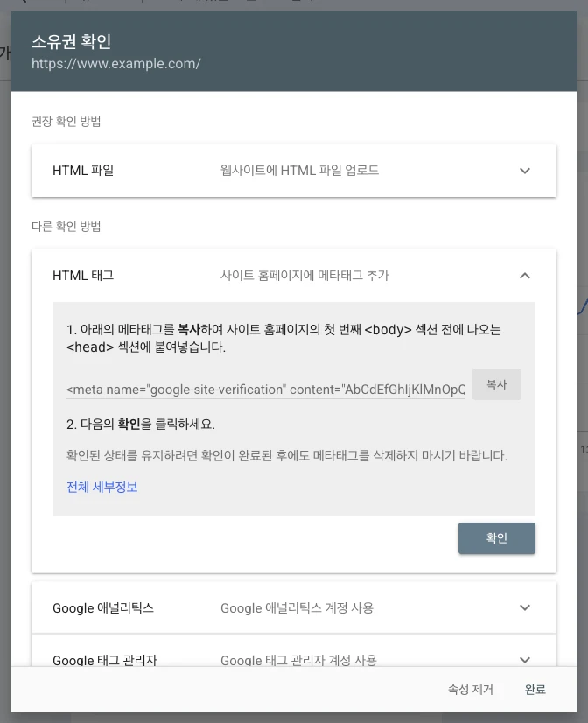
Task: Click step 2 '다음의 확인을 클릭하세요' text
Action: [141, 425]
